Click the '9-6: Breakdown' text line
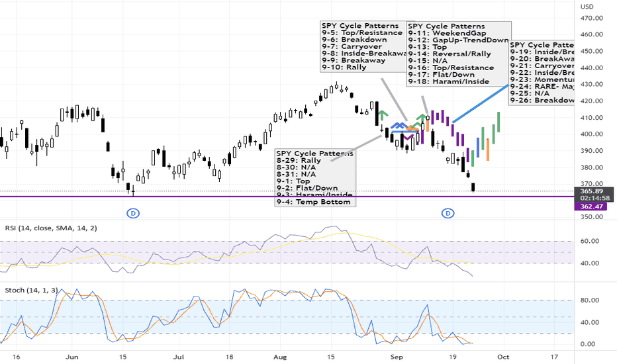Viewport: 617px width, 364px height. tap(354, 40)
